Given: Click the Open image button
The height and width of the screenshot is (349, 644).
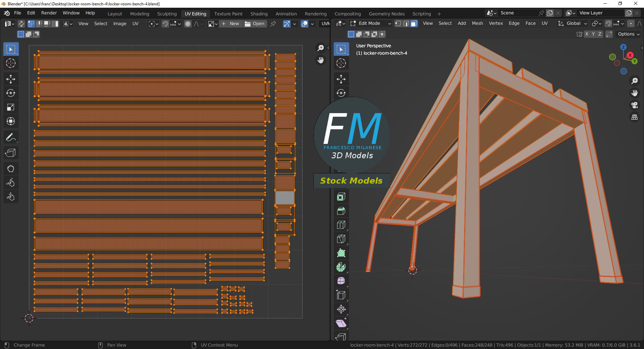Looking at the screenshot, I should point(255,24).
